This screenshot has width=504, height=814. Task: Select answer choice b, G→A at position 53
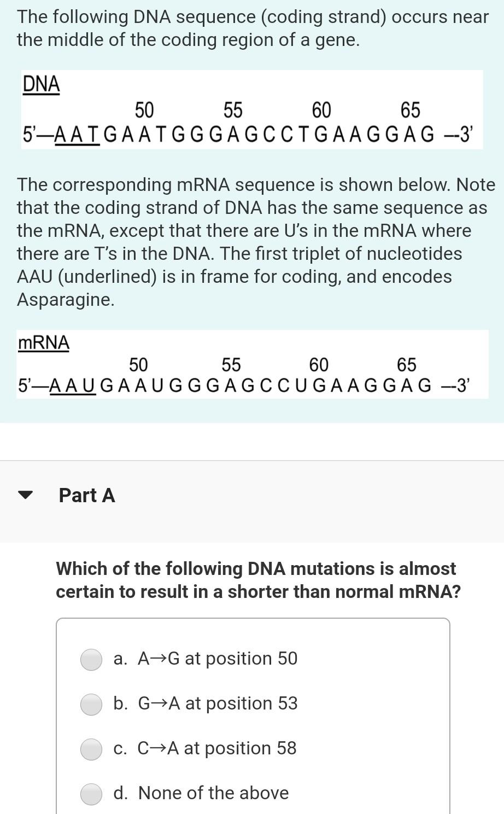pyautogui.click(x=205, y=704)
